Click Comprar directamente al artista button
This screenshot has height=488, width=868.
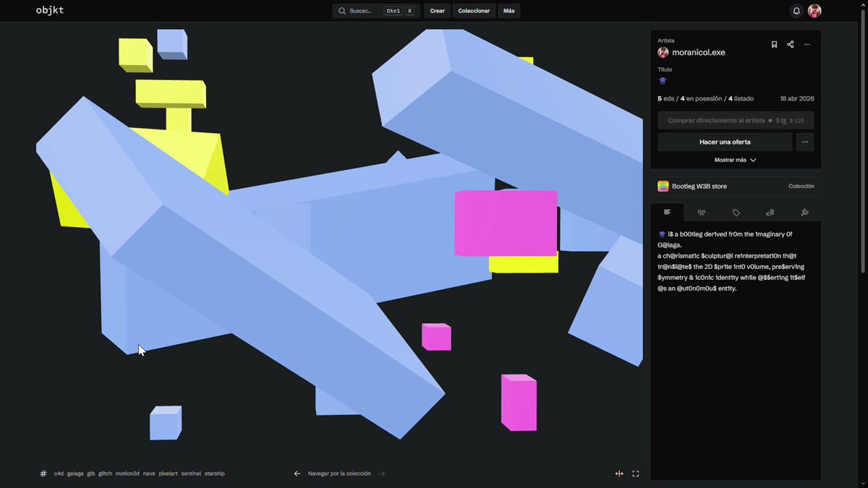(x=736, y=121)
